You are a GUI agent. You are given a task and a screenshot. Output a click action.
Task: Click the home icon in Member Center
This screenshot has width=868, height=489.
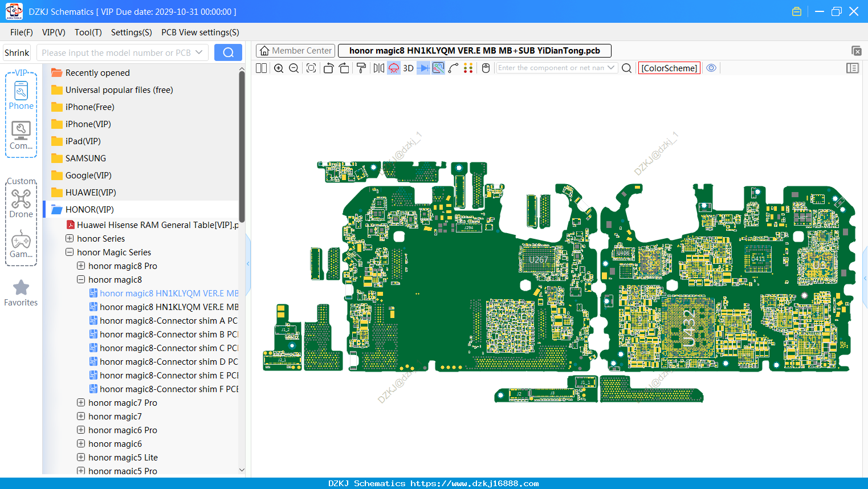pos(264,51)
